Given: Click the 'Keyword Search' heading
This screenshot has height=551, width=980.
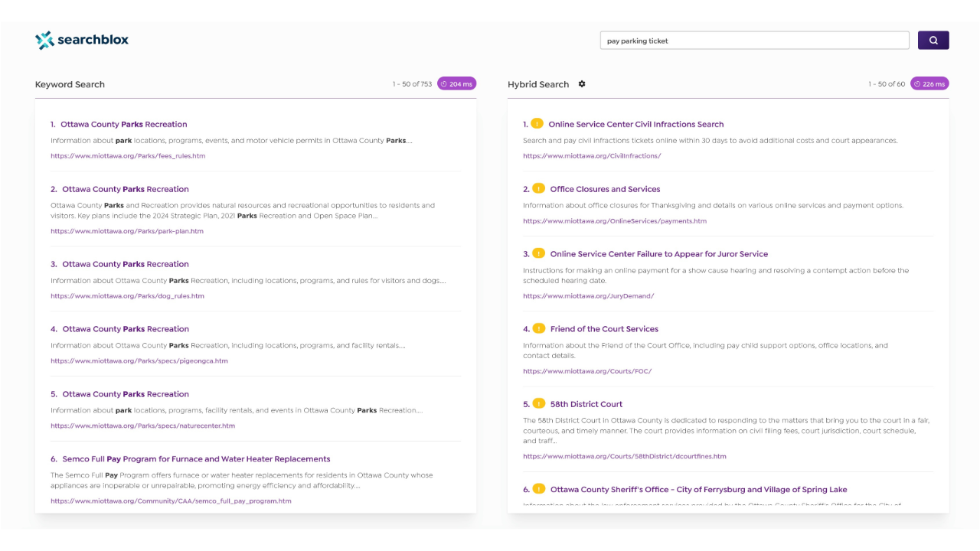Looking at the screenshot, I should click(x=70, y=84).
